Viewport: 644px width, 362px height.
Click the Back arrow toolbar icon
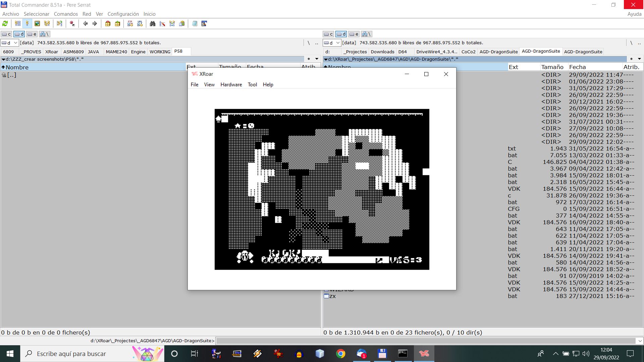[85, 23]
